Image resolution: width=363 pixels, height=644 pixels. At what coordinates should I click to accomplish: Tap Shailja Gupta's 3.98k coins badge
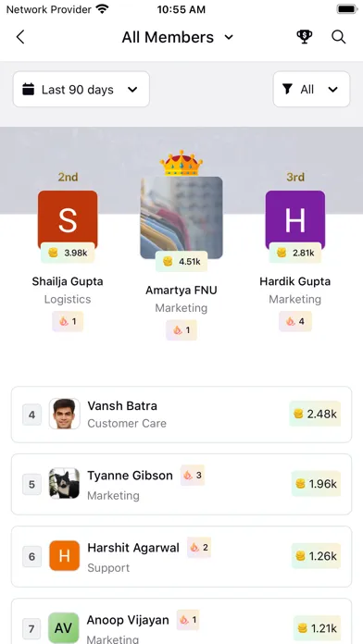point(68,253)
